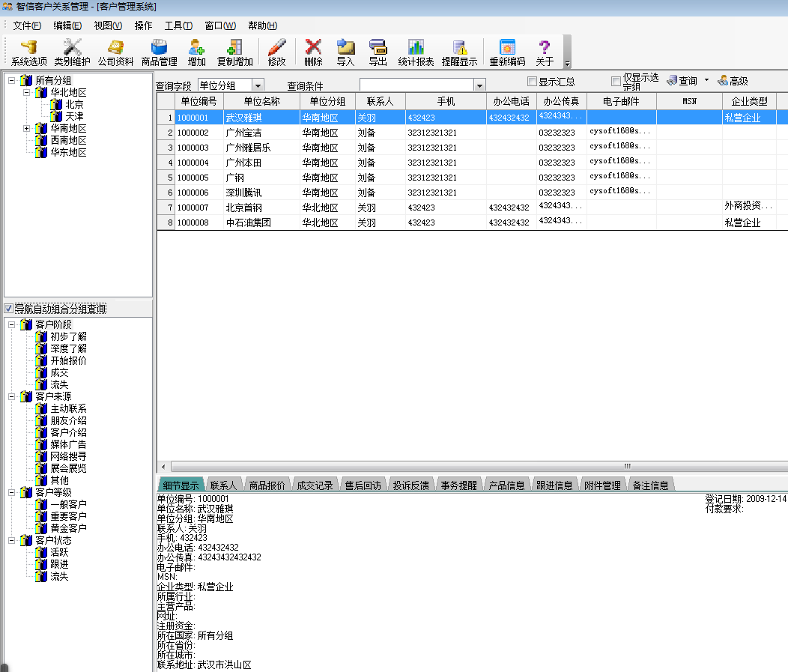Toggle 显示汇总 checkbox

click(533, 81)
